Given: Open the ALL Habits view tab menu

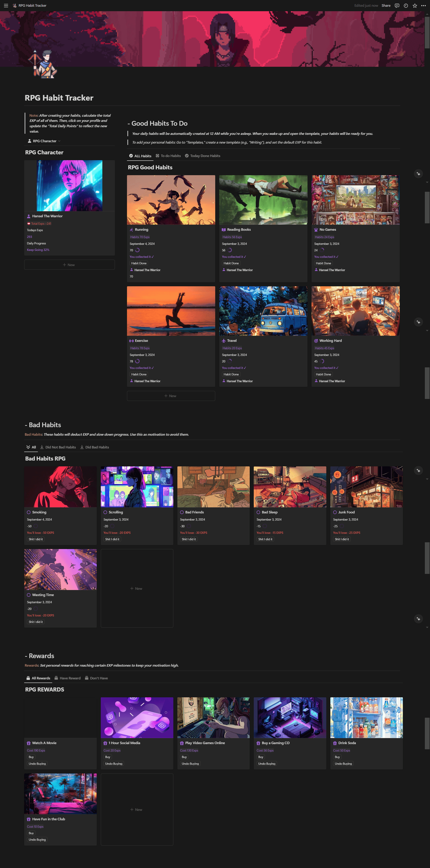Looking at the screenshot, I should [140, 156].
